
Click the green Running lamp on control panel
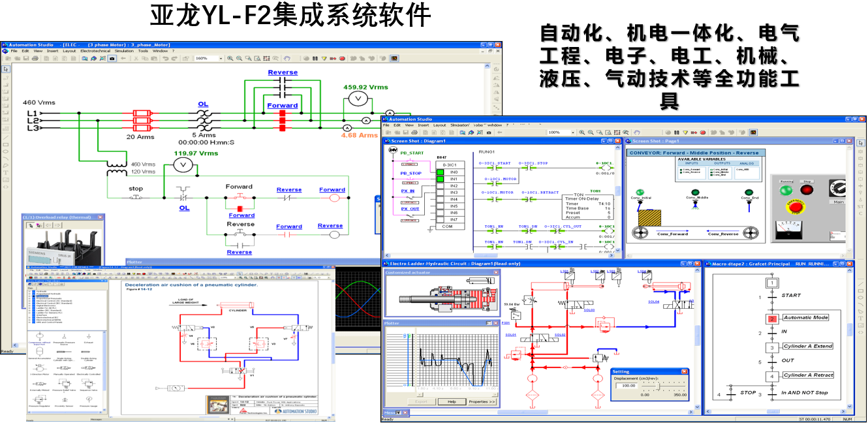pos(786,191)
